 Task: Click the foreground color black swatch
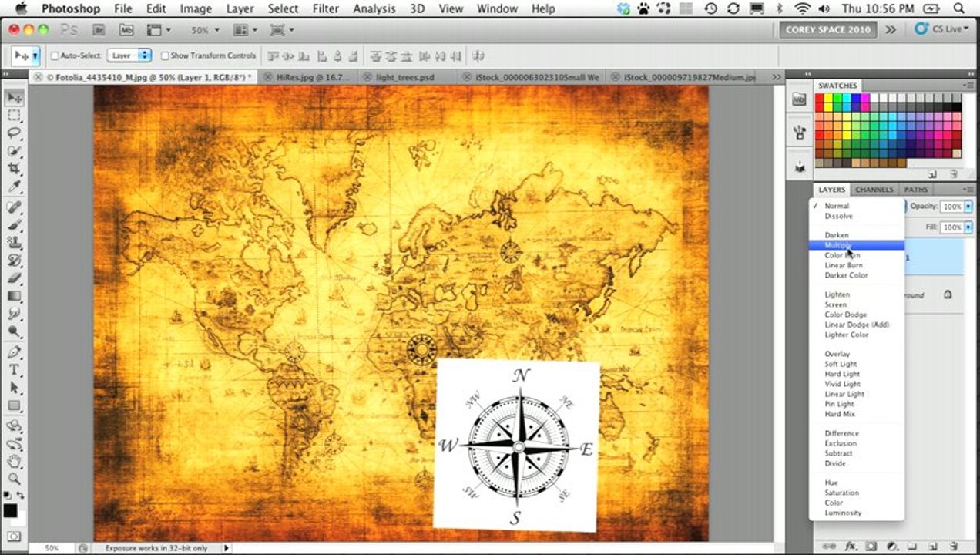[x=10, y=510]
